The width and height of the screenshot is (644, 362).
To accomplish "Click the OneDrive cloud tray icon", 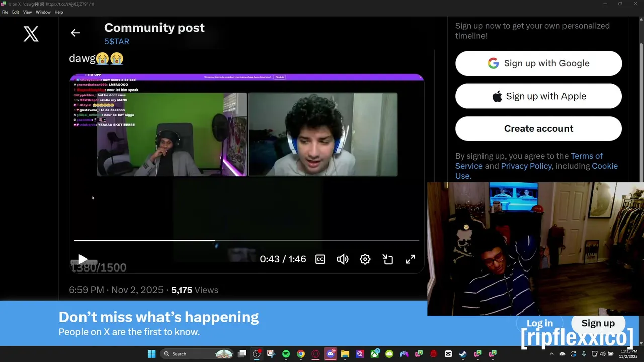I will coord(562,354).
